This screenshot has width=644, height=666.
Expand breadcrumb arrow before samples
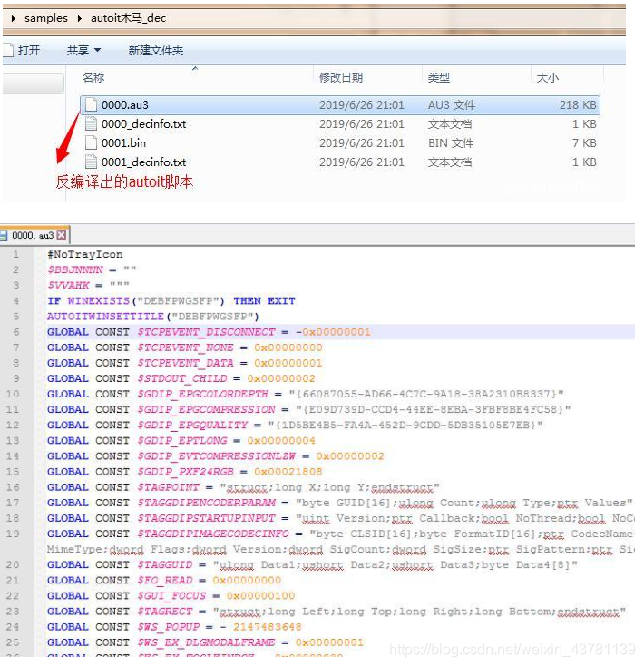pos(14,18)
